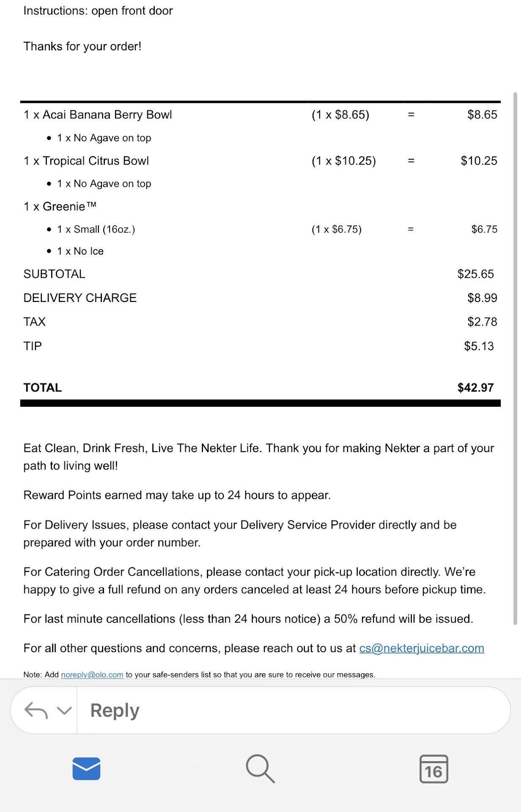The image size is (521, 812).
Task: Tap the "Instructions: open front door" line
Action: click(x=98, y=11)
